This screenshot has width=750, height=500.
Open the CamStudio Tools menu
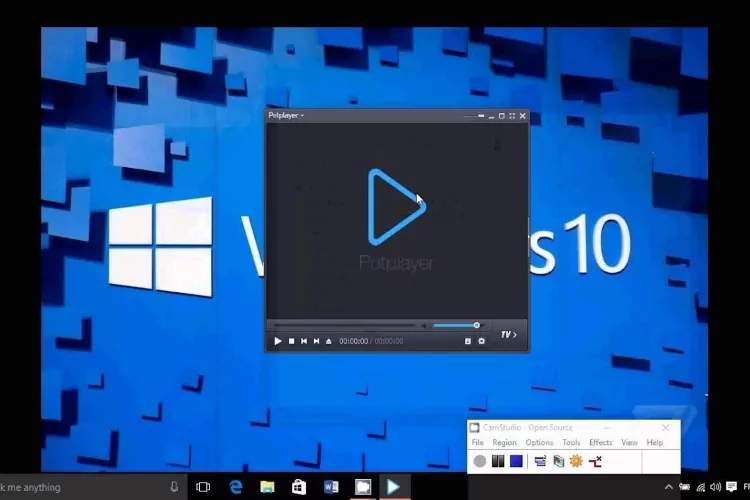tap(571, 443)
